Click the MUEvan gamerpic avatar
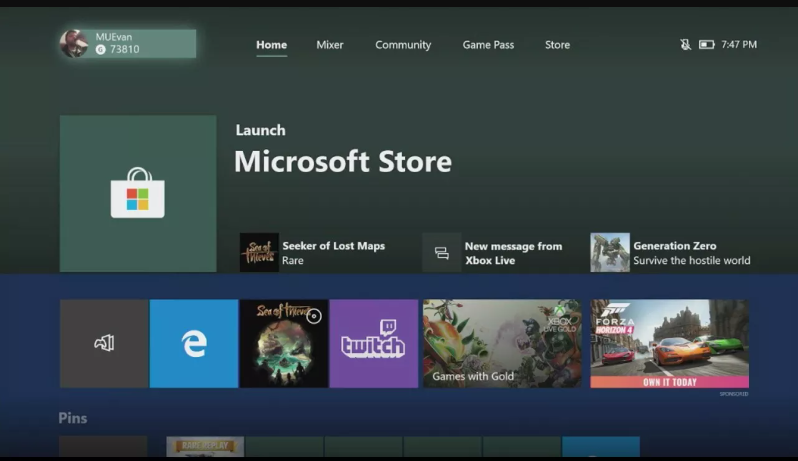 click(74, 44)
